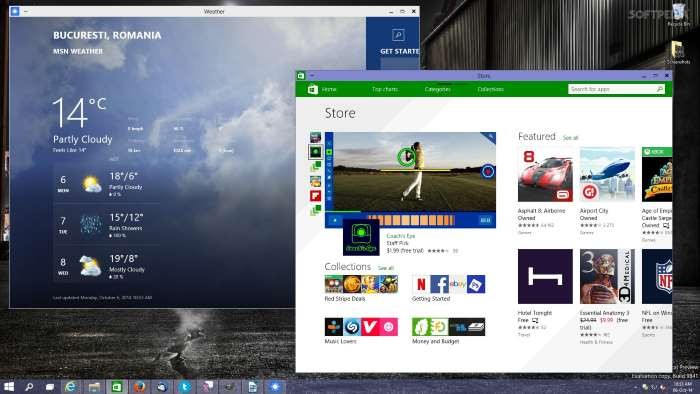This screenshot has height=394, width=700.
Task: Click the Weather search icon above Get Started
Action: click(398, 35)
